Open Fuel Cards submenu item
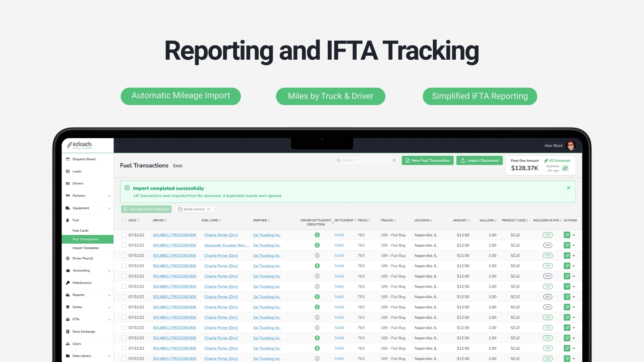Viewport: 644px width, 362px height. click(80, 231)
